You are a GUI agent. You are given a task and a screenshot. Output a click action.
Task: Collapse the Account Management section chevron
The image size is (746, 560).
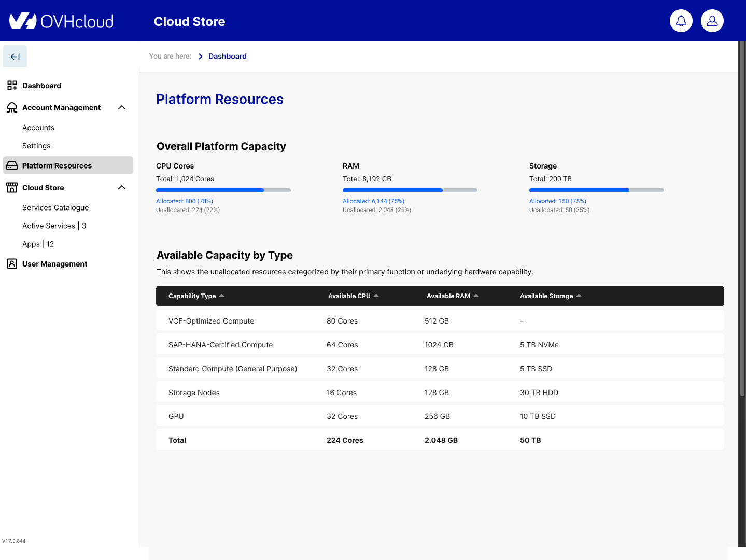point(122,107)
